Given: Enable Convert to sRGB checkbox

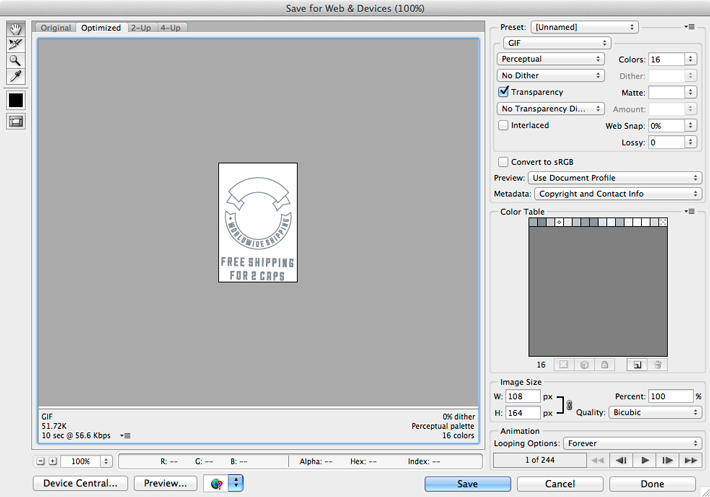Looking at the screenshot, I should point(504,161).
